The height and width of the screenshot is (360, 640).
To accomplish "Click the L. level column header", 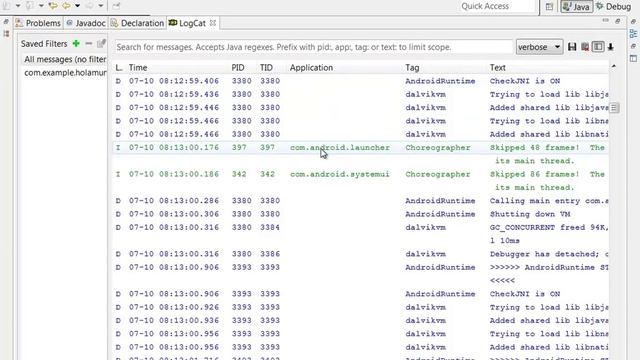I will [x=119, y=68].
